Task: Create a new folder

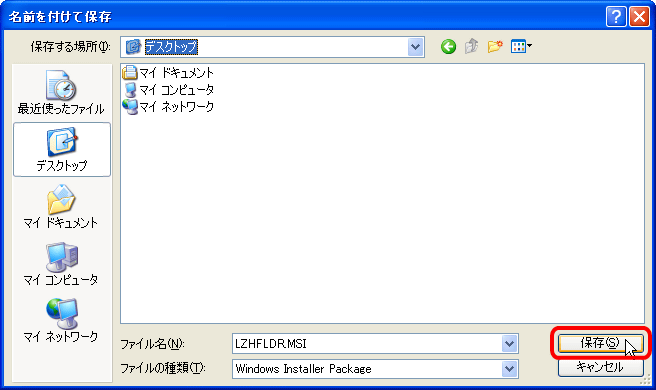Action: (495, 46)
